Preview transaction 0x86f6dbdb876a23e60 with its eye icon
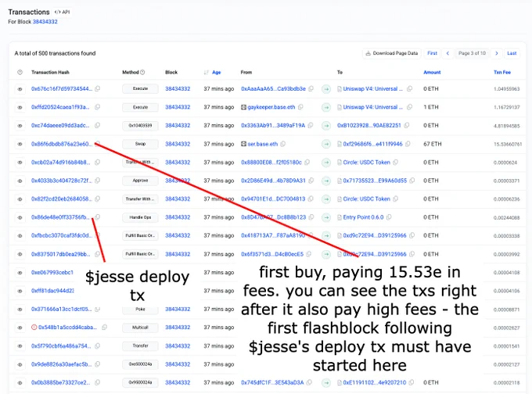This screenshot has width=532, height=394. 20,145
